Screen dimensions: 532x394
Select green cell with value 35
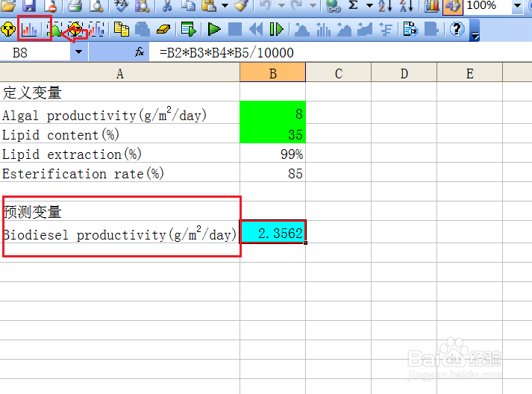coord(273,134)
